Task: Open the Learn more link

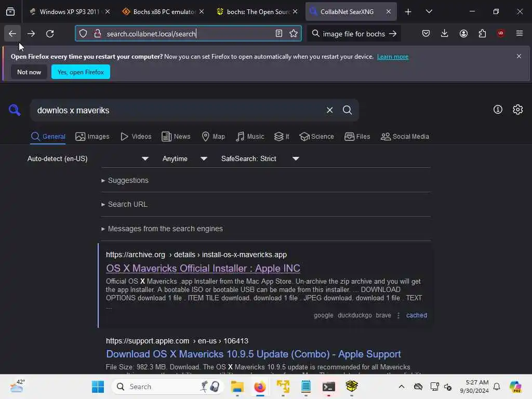Action: [393, 57]
